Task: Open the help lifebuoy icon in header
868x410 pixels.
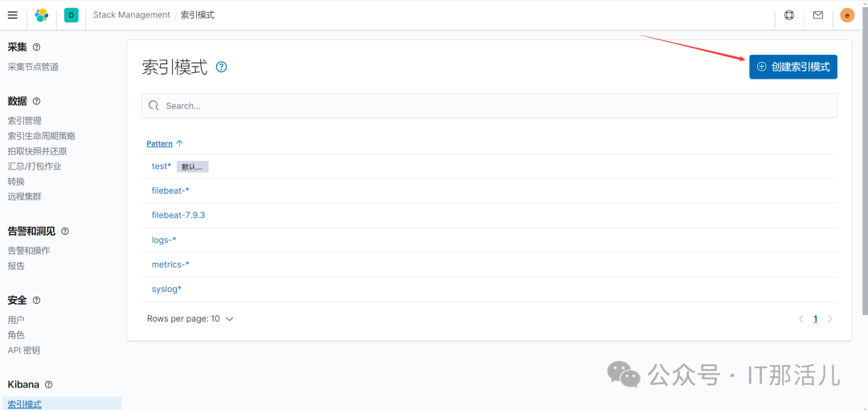Action: [x=788, y=15]
